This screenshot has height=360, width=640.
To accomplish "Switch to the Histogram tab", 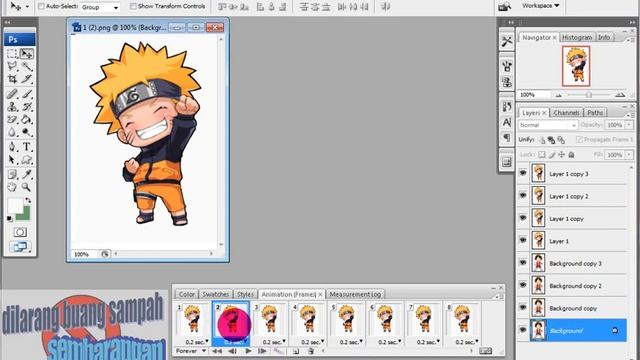I will pos(577,37).
